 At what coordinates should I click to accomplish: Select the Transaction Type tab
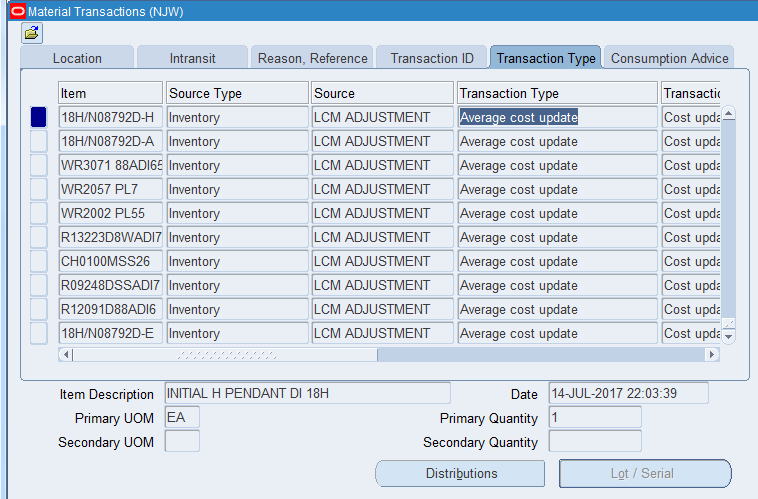pyautogui.click(x=546, y=58)
